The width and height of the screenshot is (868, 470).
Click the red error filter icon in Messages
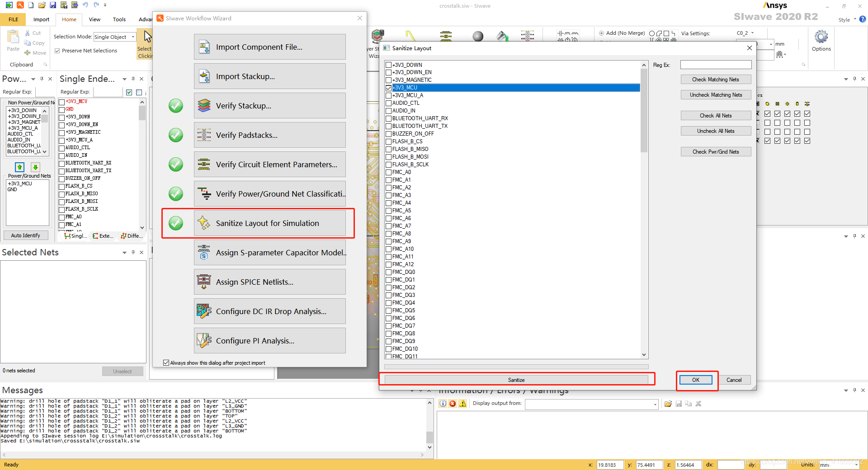(x=453, y=404)
